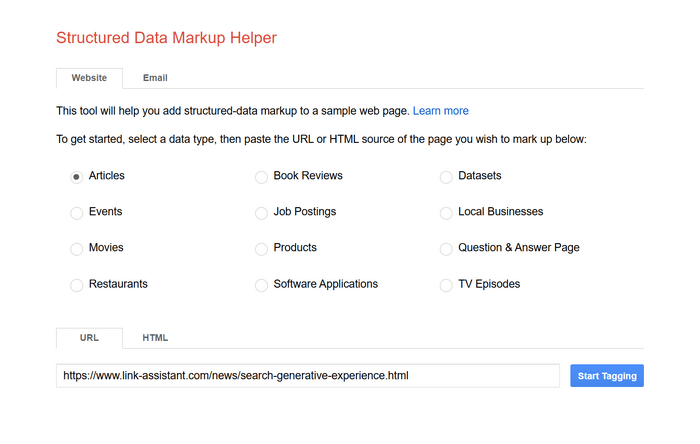Click inside the URL text field
The width and height of the screenshot is (700, 444).
[307, 376]
